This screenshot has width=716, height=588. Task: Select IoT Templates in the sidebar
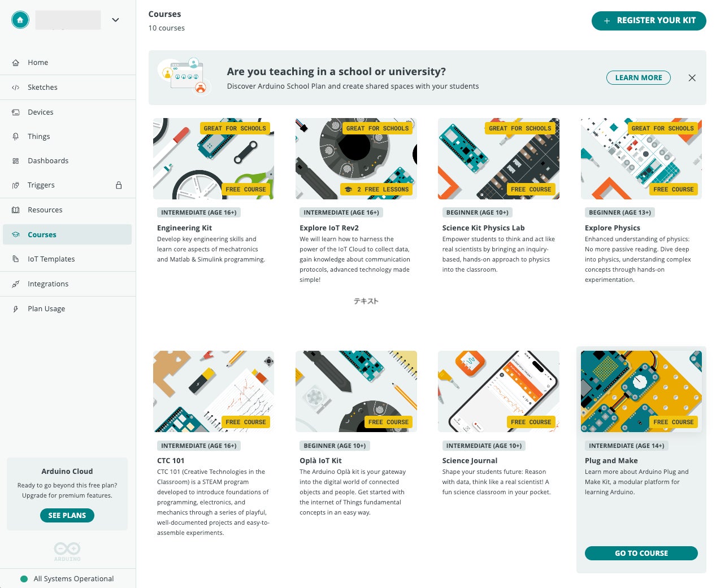[68, 259]
